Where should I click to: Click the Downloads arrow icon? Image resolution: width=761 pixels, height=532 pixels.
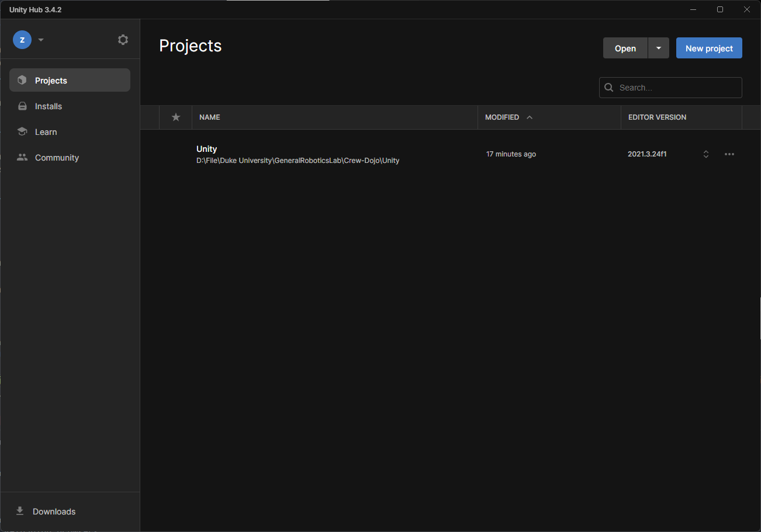[20, 511]
